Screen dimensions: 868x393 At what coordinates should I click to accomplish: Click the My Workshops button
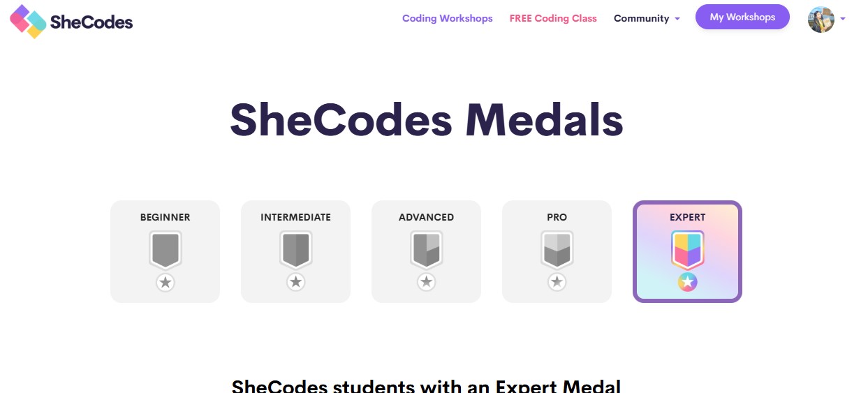[742, 17]
